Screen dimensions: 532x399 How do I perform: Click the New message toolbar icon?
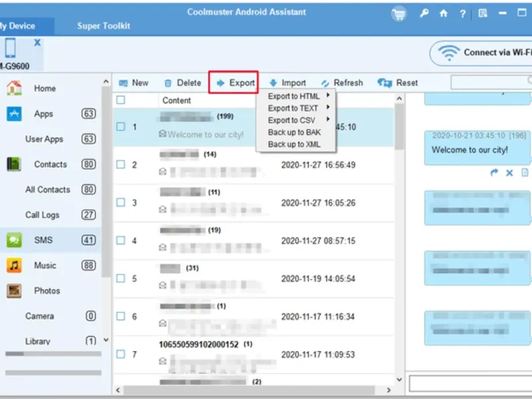[123, 82]
